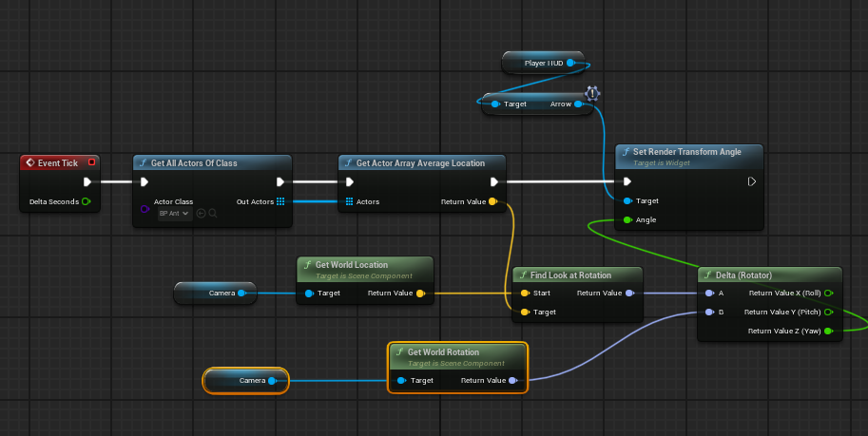Click the Event Tick exec output pin
Image resolution: width=868 pixels, height=436 pixels.
(87, 181)
